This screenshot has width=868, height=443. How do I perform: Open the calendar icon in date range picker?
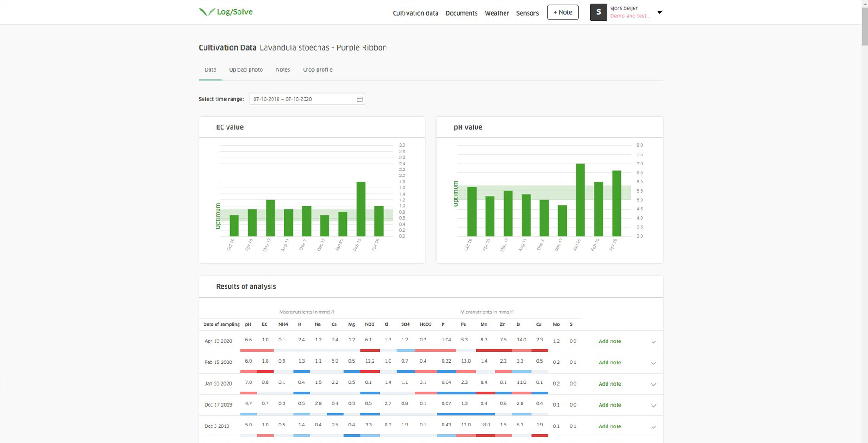click(x=359, y=99)
